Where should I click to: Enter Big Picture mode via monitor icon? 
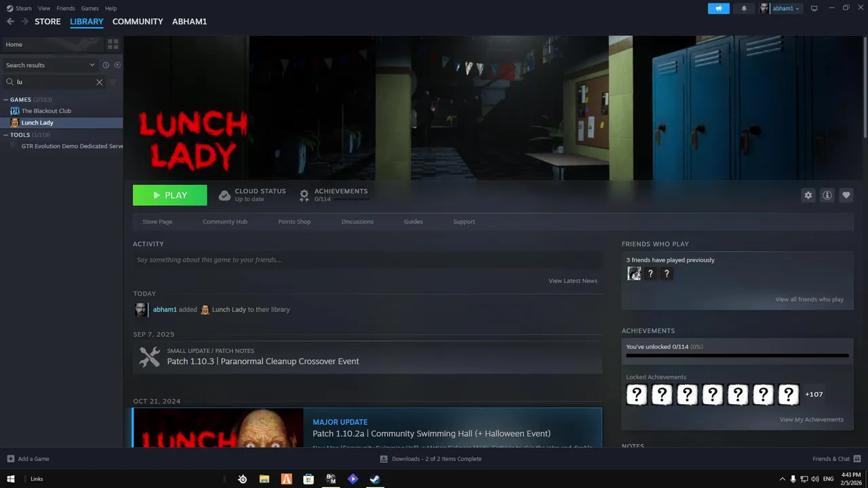click(814, 8)
